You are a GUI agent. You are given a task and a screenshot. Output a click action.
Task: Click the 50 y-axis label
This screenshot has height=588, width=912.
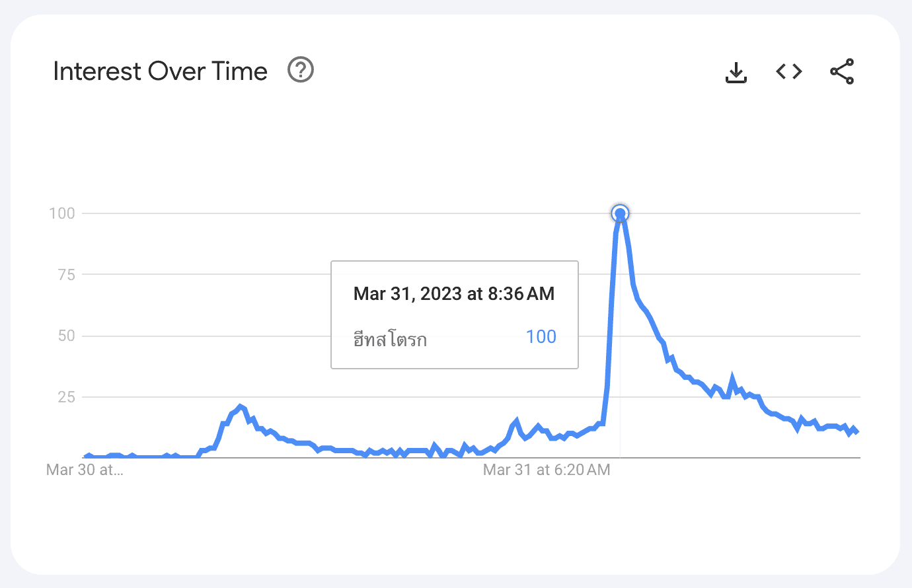[66, 336]
